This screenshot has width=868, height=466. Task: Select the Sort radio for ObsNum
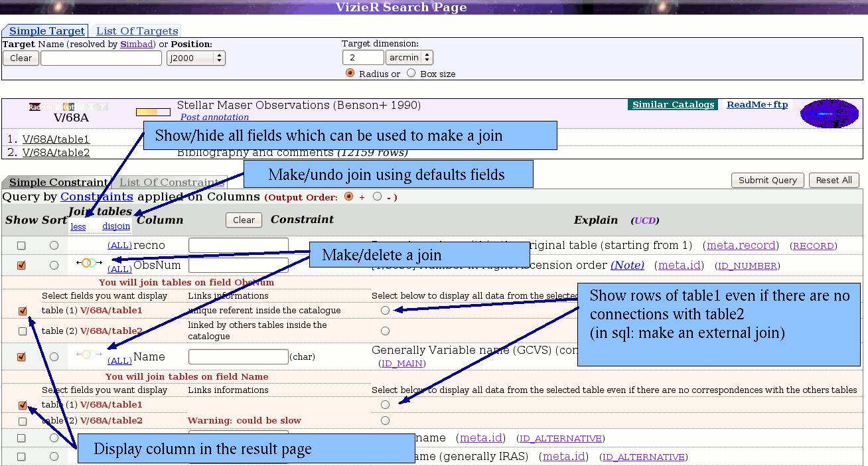pos(54,266)
